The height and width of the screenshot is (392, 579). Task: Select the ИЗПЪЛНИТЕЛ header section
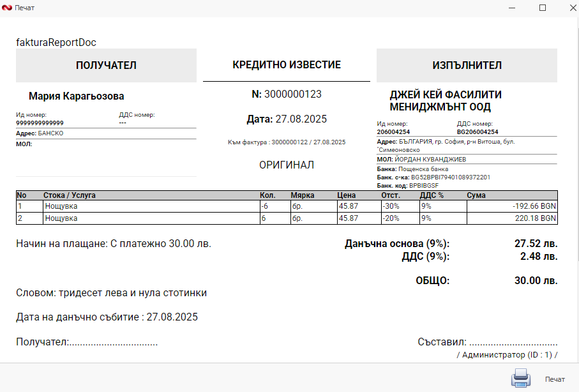pyautogui.click(x=468, y=64)
